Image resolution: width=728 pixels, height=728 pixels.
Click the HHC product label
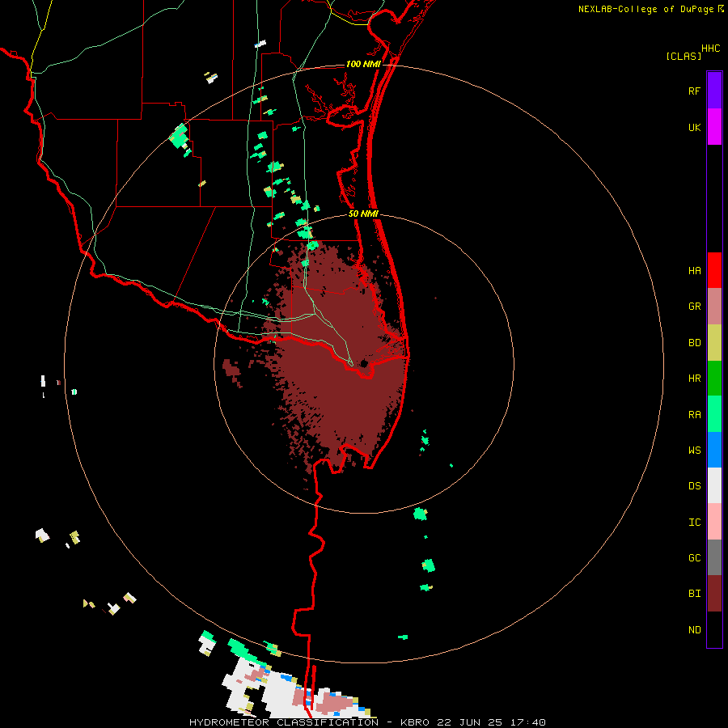point(710,49)
